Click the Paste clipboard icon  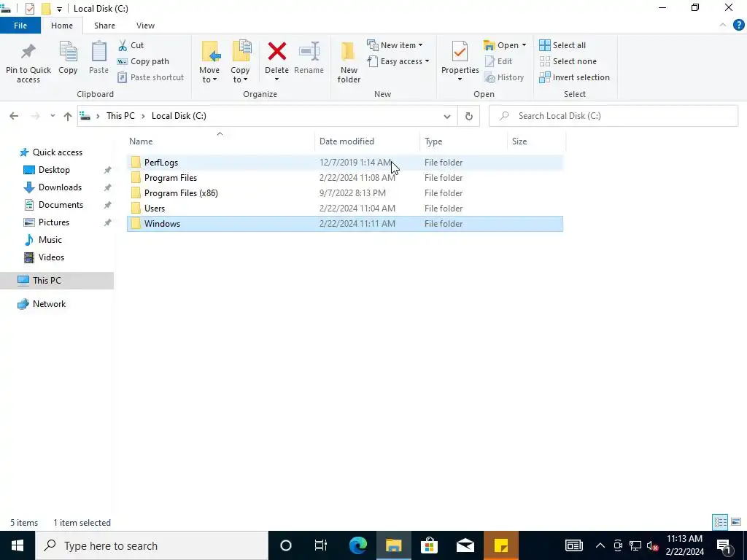[98, 52]
